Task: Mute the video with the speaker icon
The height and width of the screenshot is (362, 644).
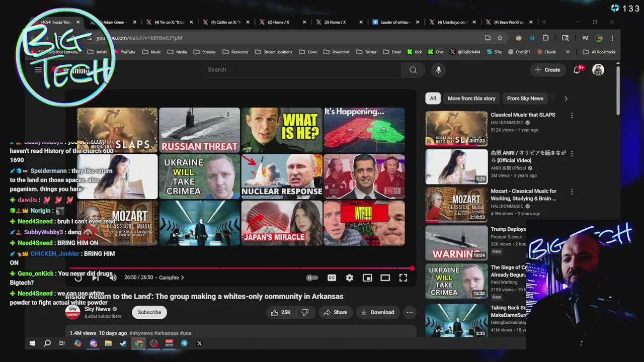Action: [x=113, y=278]
